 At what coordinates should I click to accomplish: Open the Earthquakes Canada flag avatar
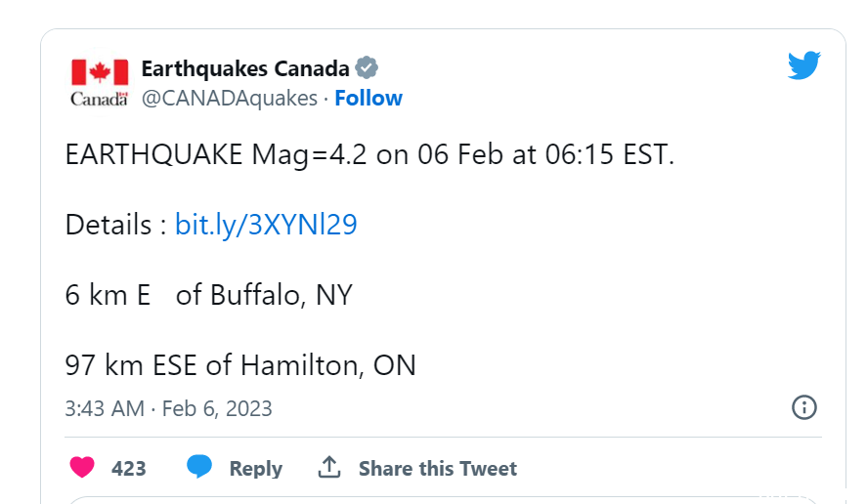click(x=100, y=82)
